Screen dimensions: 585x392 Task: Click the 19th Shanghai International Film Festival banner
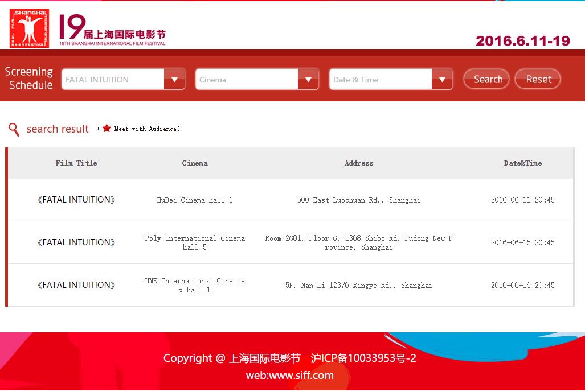[112, 30]
